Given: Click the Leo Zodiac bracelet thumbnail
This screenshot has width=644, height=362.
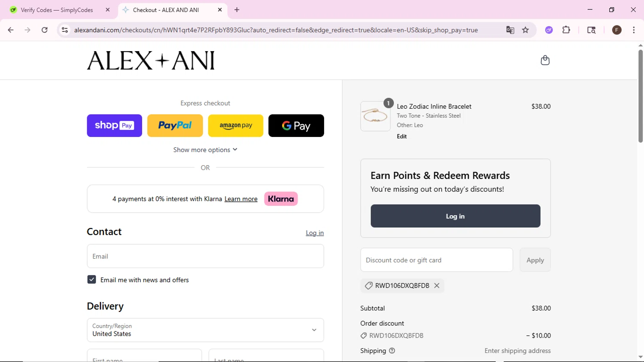Looking at the screenshot, I should [375, 116].
